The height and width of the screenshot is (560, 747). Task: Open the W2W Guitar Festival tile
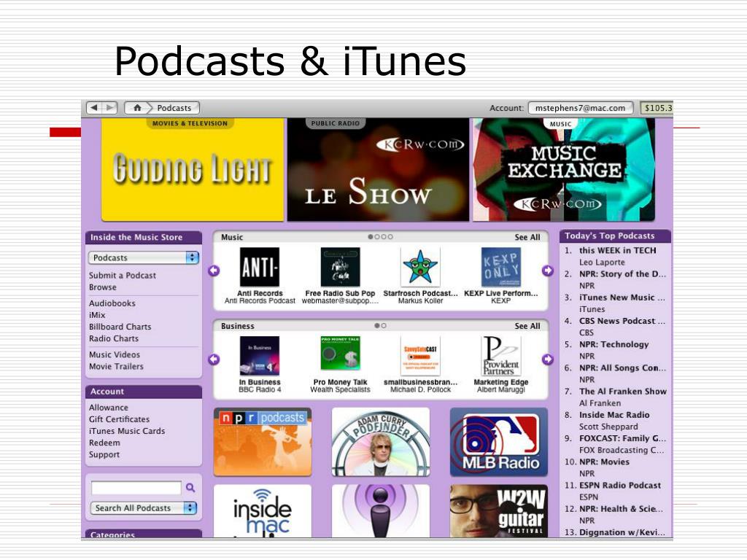(499, 511)
